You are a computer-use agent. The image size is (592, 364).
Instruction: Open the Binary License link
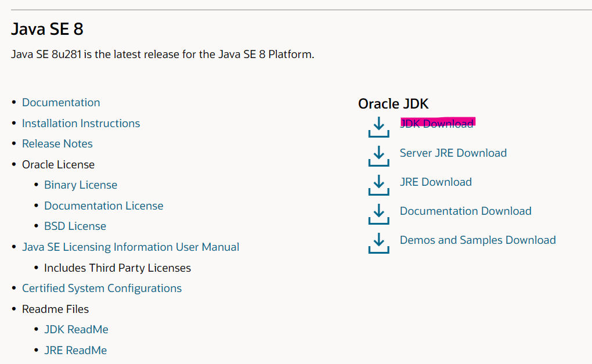[x=81, y=185]
